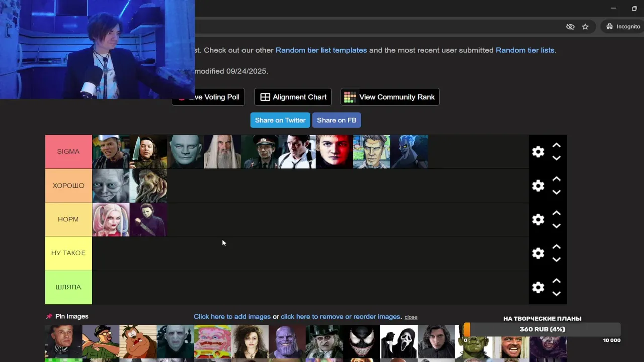Move ХОРОШО tier down with arrow
The width and height of the screenshot is (644, 362).
556,192
